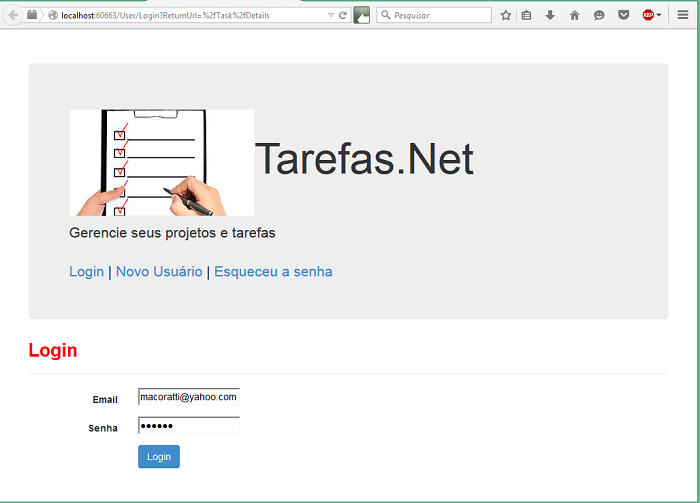Follow the Esqueceu a senha link
Image resolution: width=700 pixels, height=503 pixels.
coord(273,271)
